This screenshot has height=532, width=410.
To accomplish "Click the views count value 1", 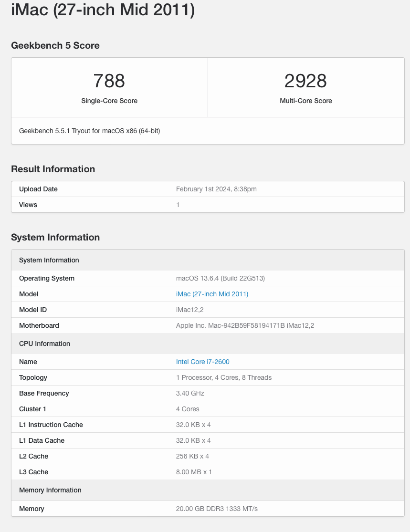I will [x=178, y=205].
